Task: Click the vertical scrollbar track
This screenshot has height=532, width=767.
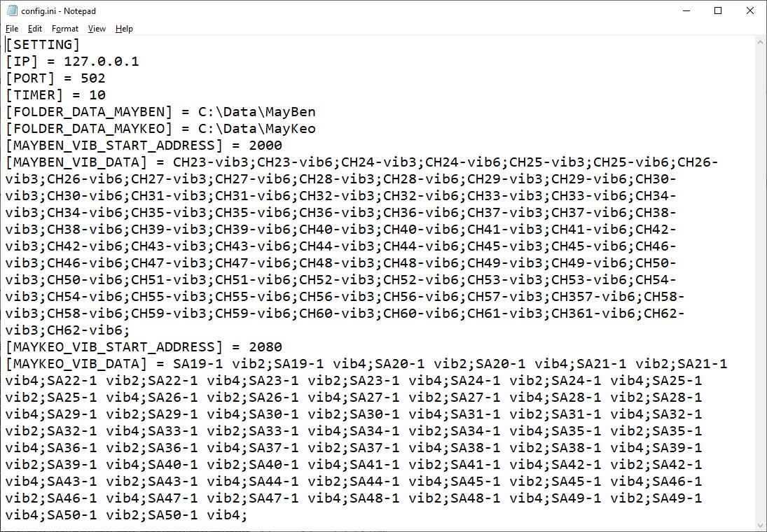Action: pyautogui.click(x=761, y=280)
